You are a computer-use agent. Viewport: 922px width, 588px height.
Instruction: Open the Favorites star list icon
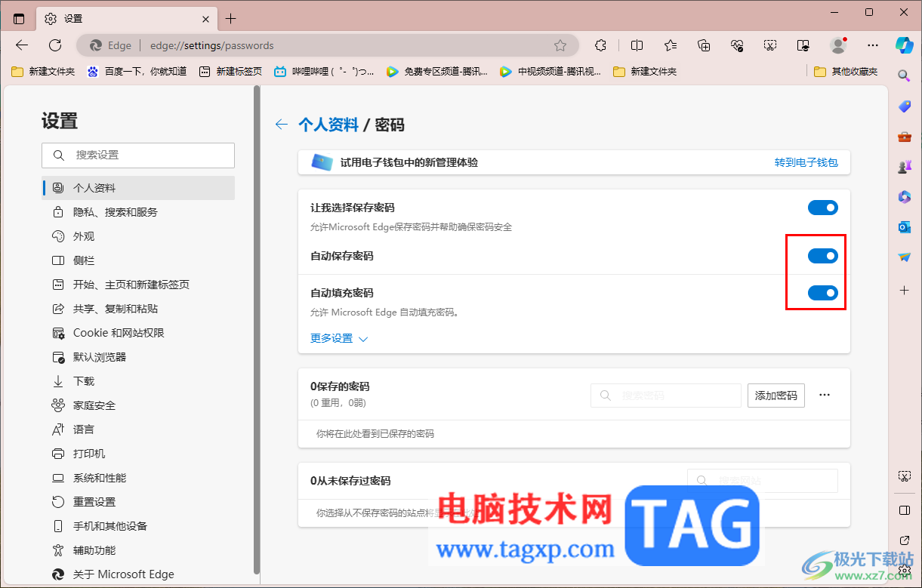(x=670, y=45)
